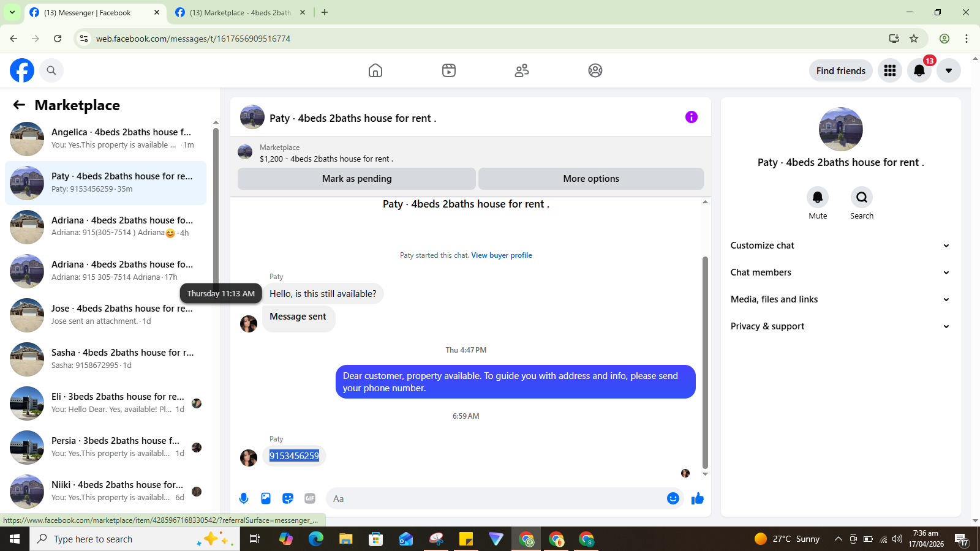Open Chrome profile icon

(x=944, y=39)
